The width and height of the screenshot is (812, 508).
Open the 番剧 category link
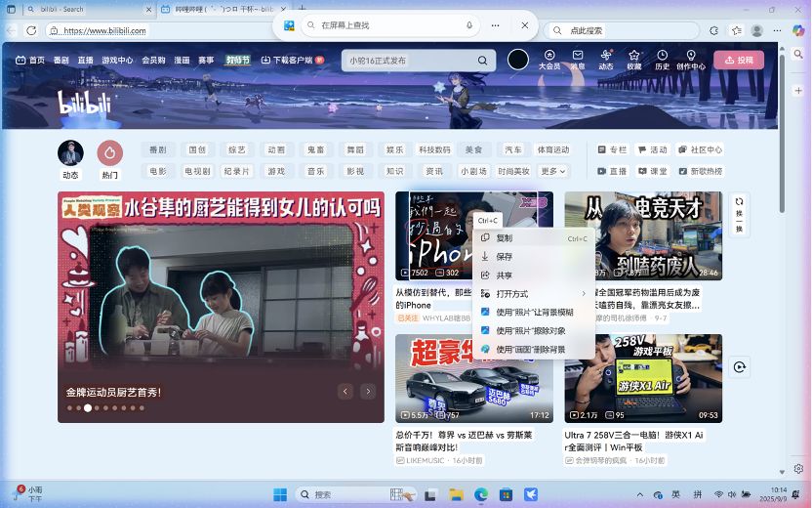(158, 149)
